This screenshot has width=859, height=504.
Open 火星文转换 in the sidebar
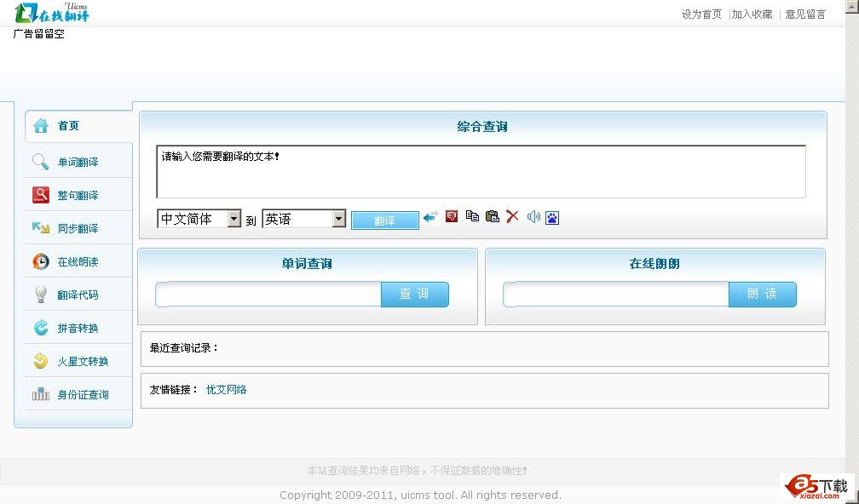click(79, 361)
